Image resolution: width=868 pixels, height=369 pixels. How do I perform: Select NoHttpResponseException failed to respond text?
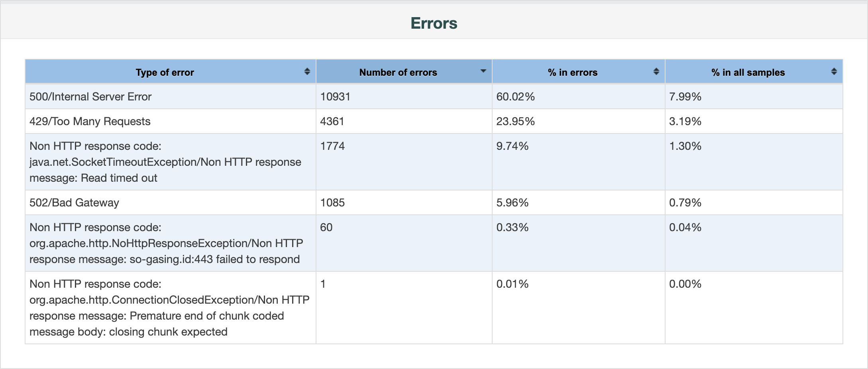click(166, 243)
